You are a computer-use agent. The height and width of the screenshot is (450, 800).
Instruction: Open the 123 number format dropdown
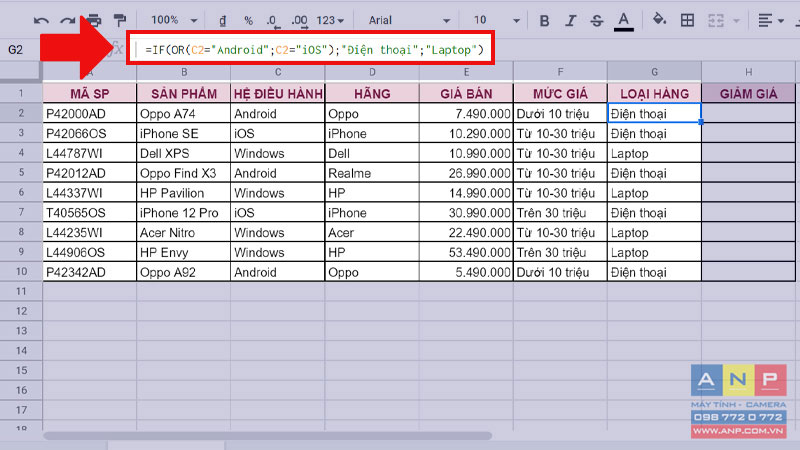coord(330,20)
